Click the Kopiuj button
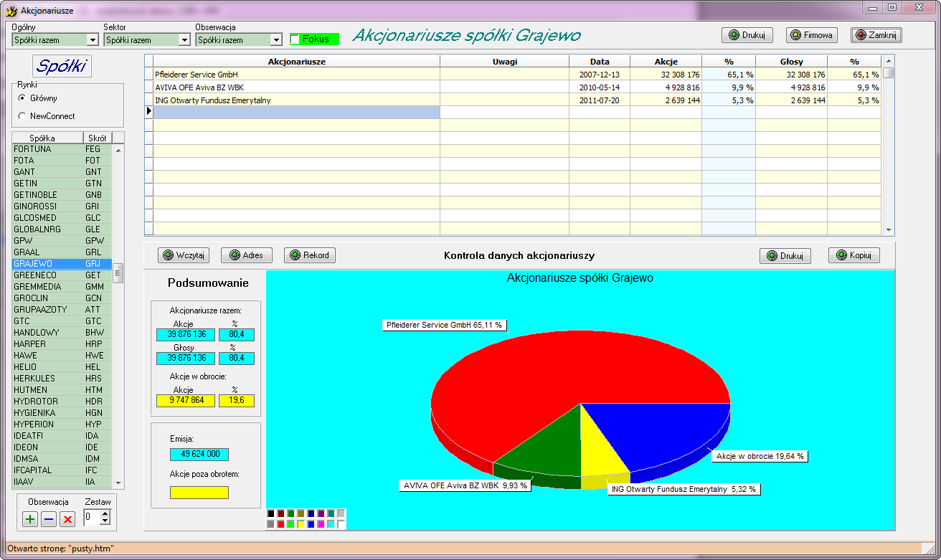The height and width of the screenshot is (560, 941). pyautogui.click(x=854, y=255)
